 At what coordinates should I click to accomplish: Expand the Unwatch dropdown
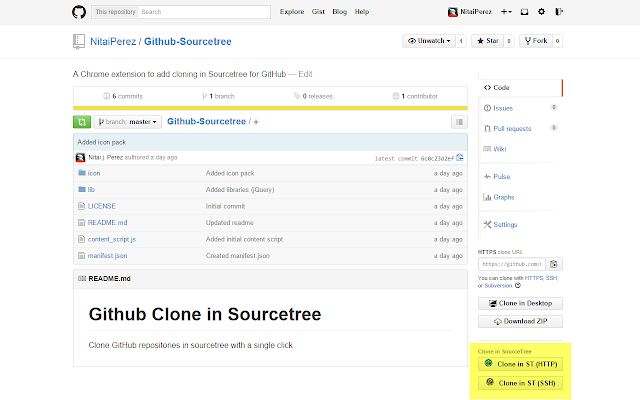(429, 41)
